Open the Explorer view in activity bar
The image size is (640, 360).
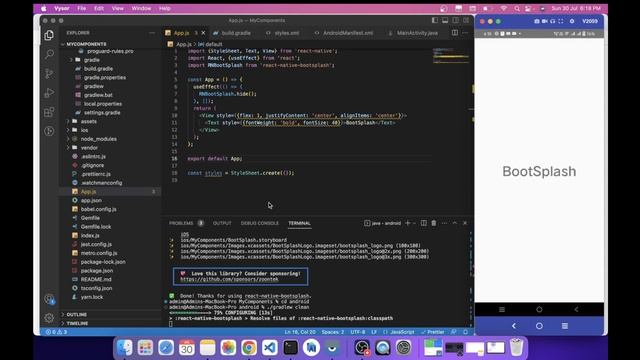pos(49,35)
